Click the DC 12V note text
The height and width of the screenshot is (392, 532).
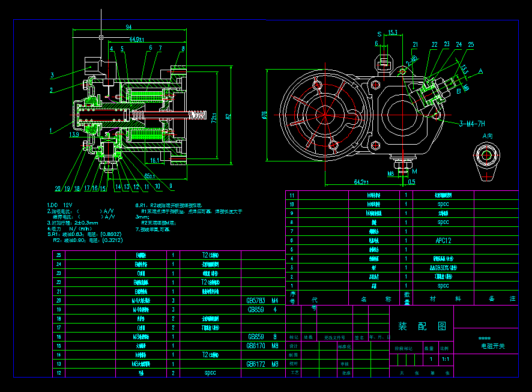pos(60,203)
